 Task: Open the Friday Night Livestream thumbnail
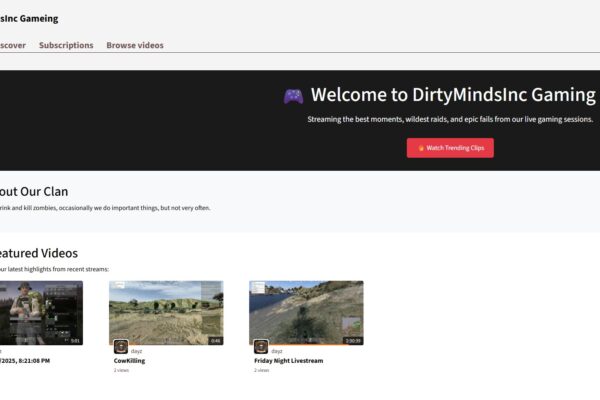point(306,313)
